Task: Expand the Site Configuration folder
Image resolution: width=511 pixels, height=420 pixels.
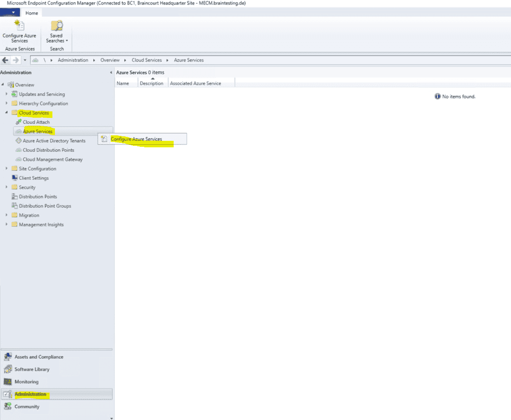Action: coord(6,168)
